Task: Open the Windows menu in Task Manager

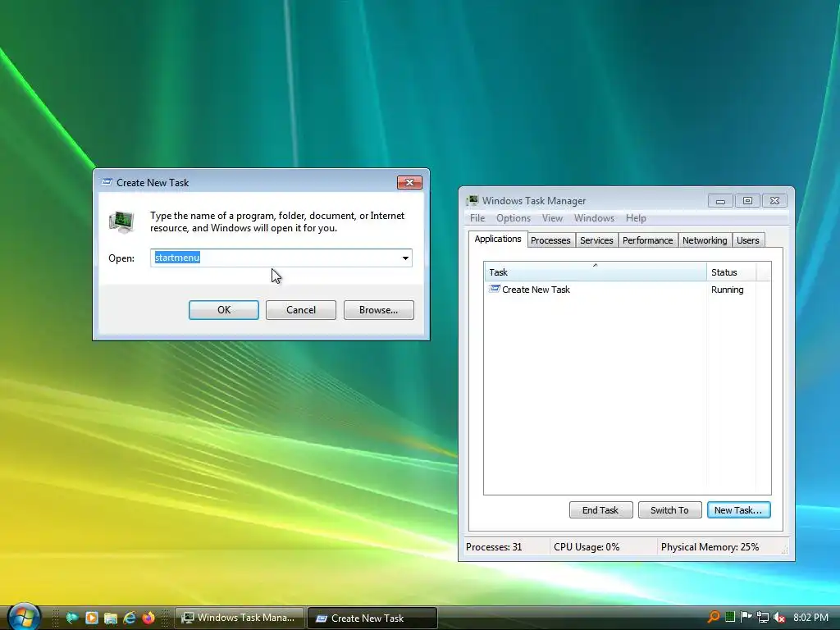Action: (594, 218)
